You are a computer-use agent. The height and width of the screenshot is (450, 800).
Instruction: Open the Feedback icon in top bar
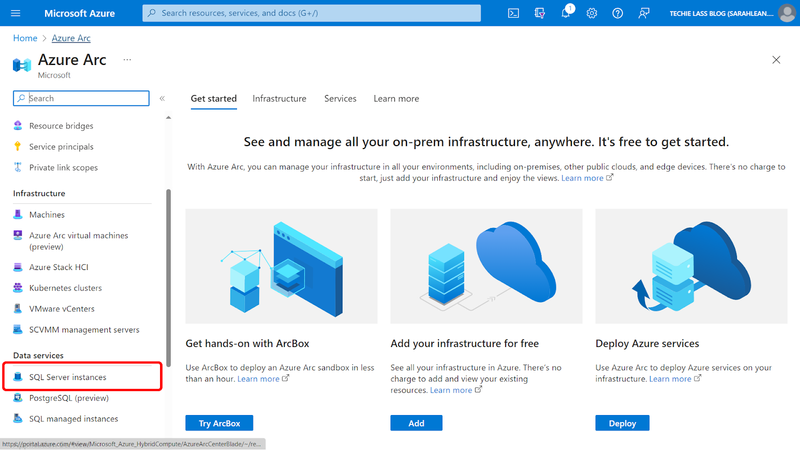tap(644, 13)
